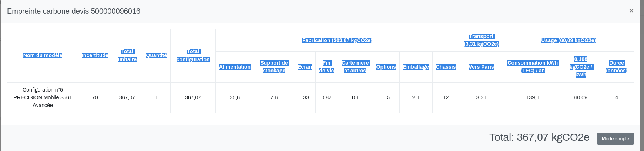Click the Ecran column header
This screenshot has height=151, width=644.
point(305,67)
